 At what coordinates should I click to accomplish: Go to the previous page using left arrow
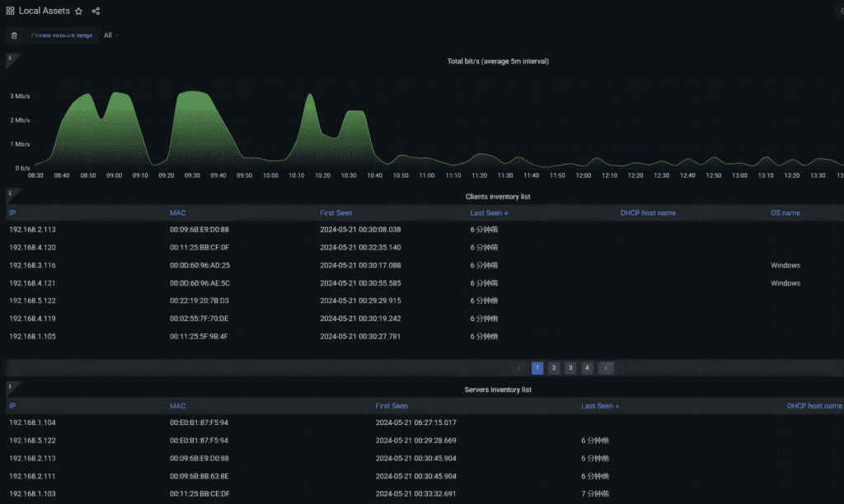pyautogui.click(x=518, y=368)
